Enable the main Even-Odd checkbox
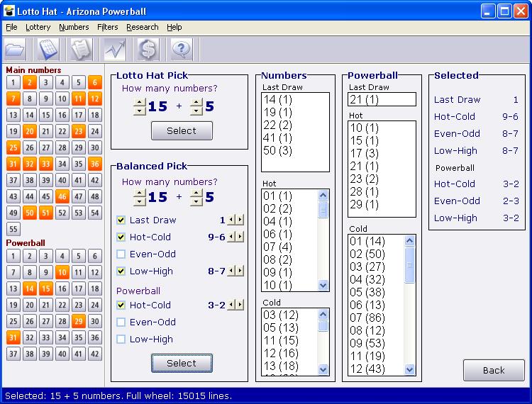532x404 pixels. click(121, 254)
